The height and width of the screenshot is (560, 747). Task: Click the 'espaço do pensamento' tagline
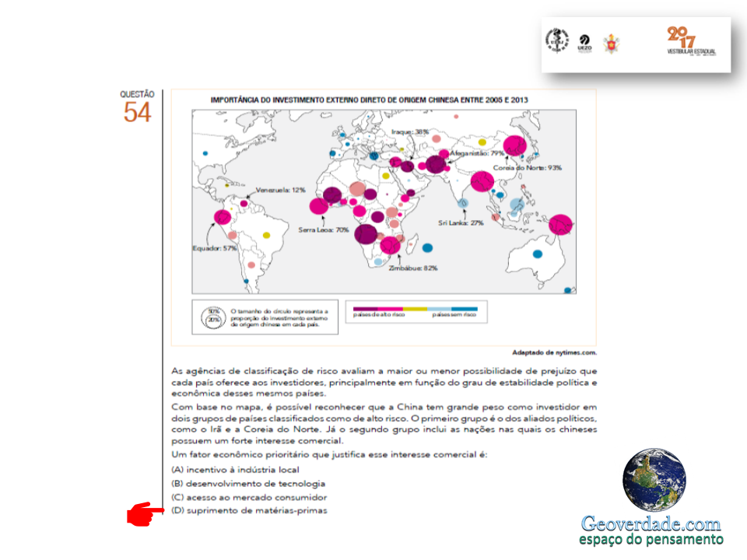(x=651, y=540)
